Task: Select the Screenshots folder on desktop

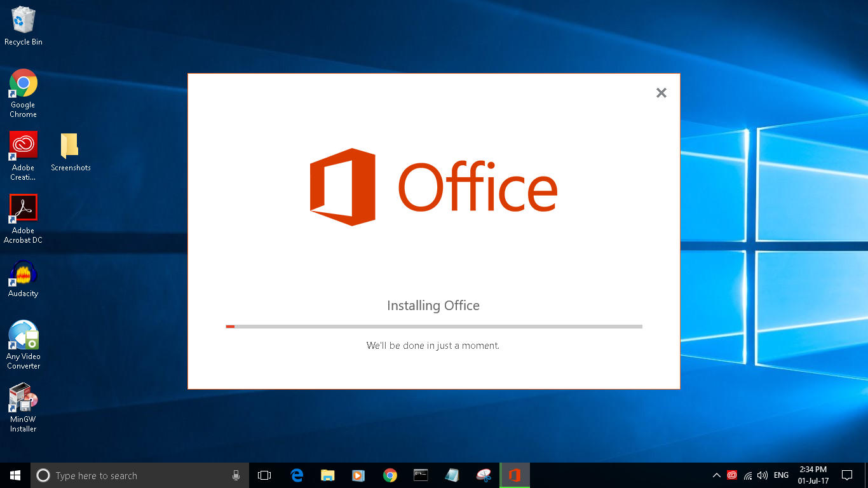Action: point(71,152)
